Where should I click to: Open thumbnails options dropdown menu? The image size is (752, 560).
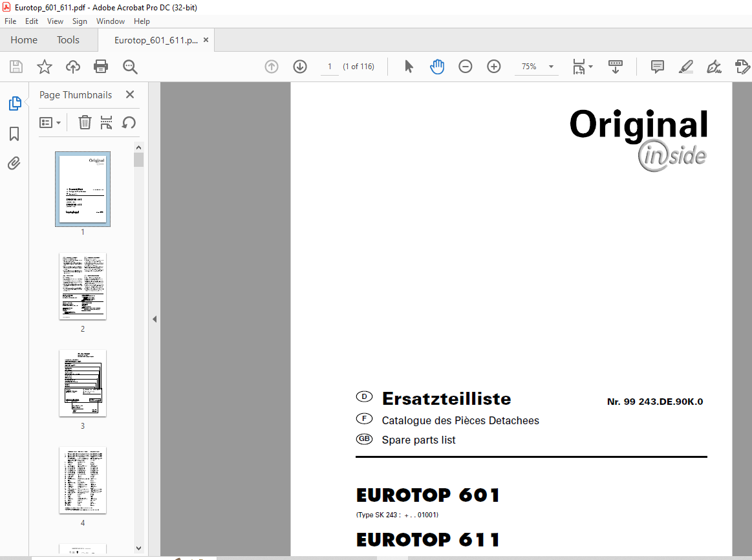click(x=50, y=123)
